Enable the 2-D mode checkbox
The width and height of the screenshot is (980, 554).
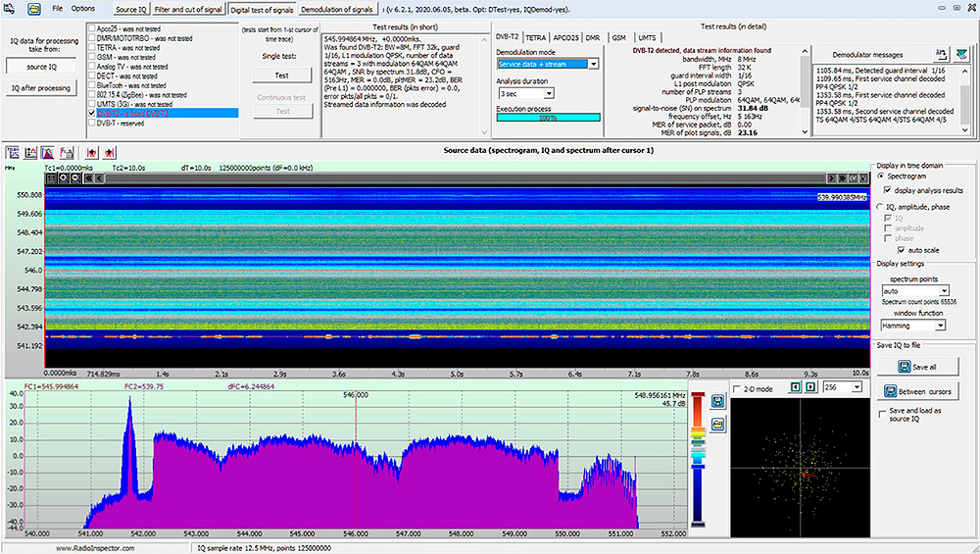pos(737,388)
